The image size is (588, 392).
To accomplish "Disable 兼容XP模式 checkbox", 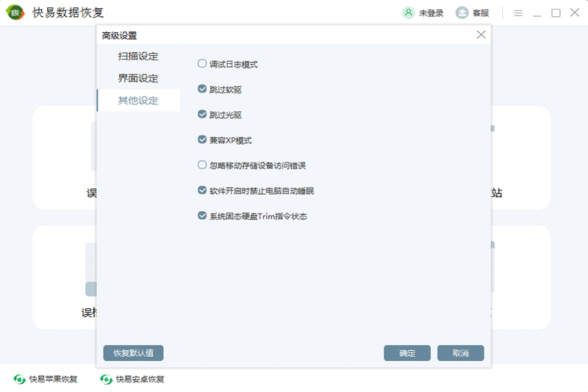I will click(202, 140).
